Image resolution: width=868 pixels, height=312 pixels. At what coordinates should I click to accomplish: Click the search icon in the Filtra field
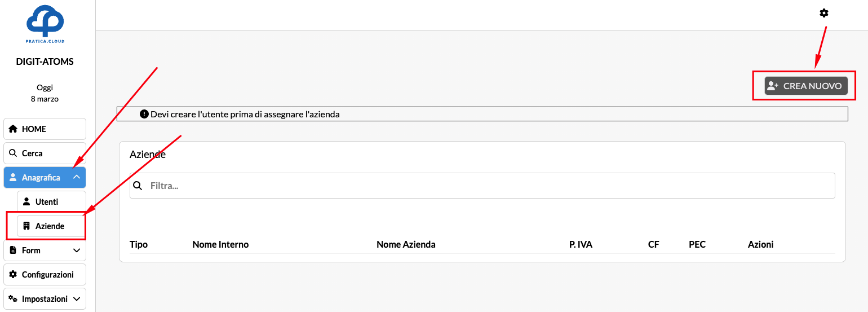point(137,186)
